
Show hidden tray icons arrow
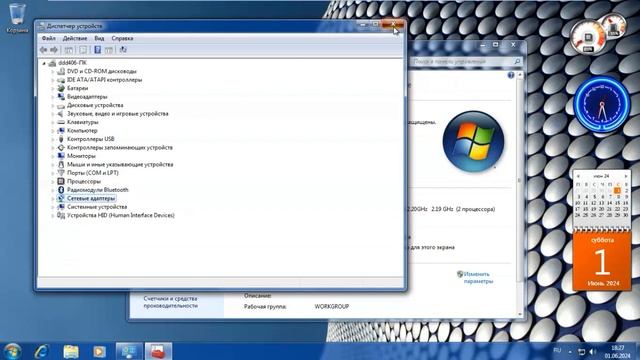pos(570,352)
